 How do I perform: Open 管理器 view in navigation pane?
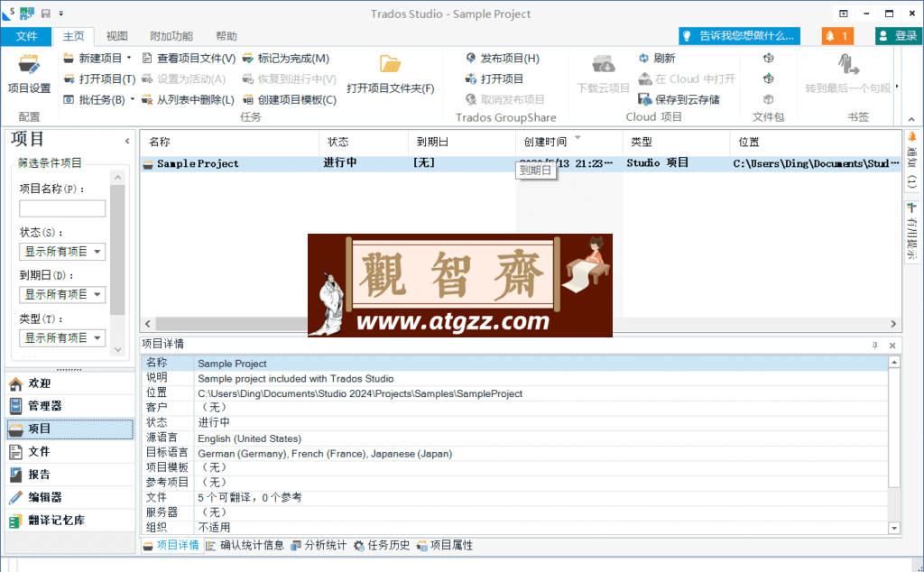[70, 406]
